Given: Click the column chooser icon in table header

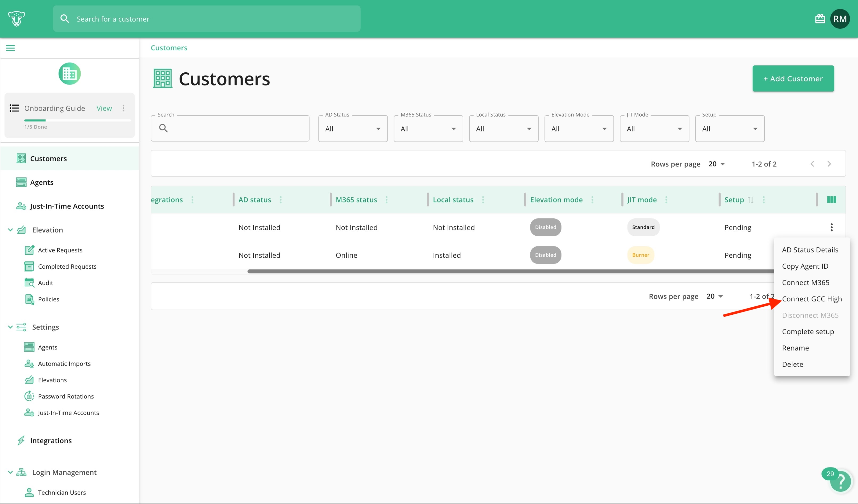Looking at the screenshot, I should point(831,200).
